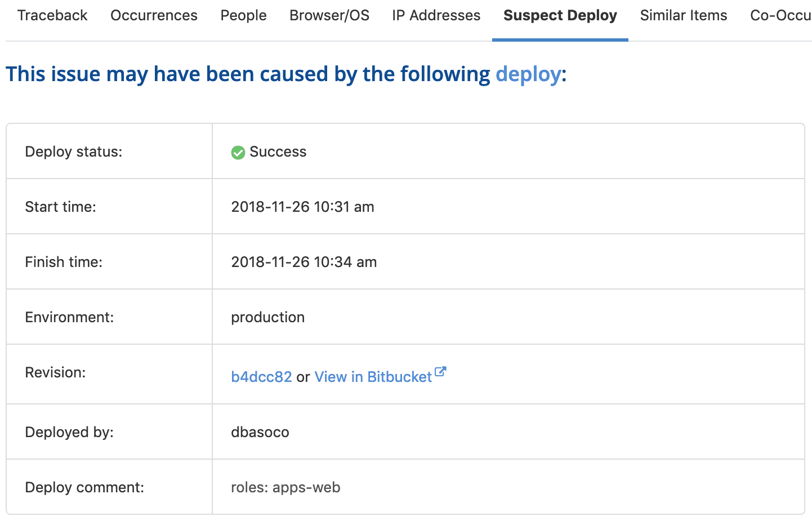Click the Suspect Deploy tab
The width and height of the screenshot is (812, 525).
[x=560, y=15]
